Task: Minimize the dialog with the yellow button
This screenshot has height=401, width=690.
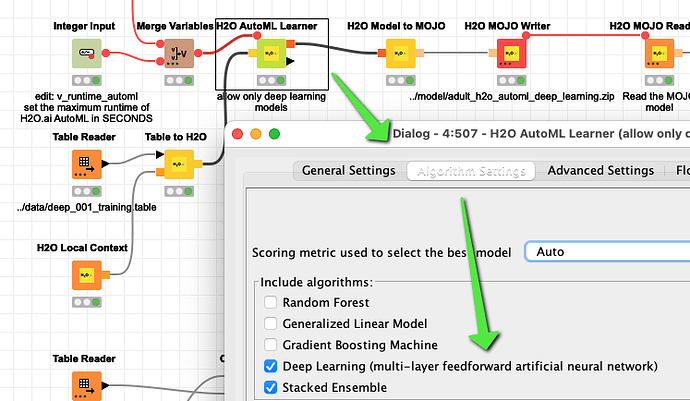Action: pos(256,134)
